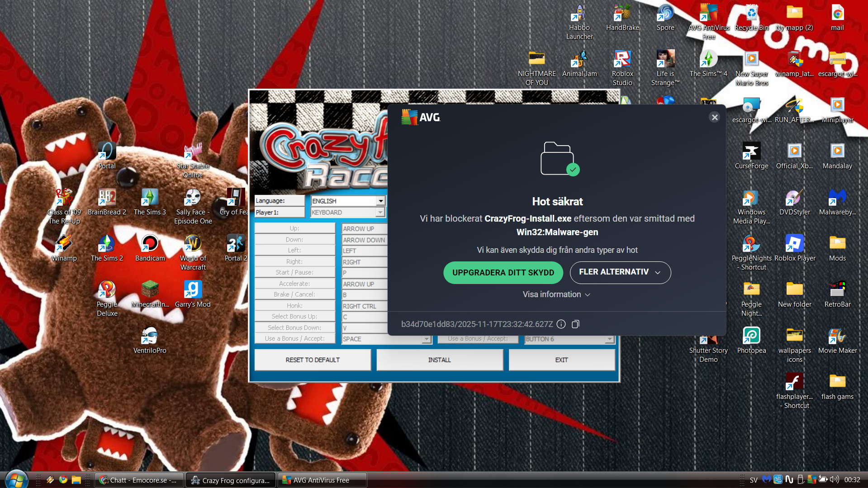This screenshot has width=868, height=488.
Task: Click the info icon beside the AVG scan ID
Action: pyautogui.click(x=561, y=324)
